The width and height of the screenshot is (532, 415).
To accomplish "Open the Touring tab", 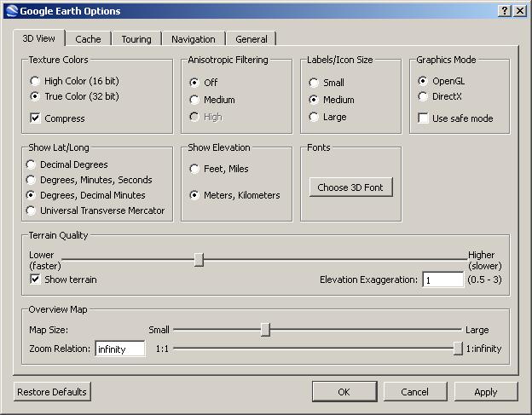I will point(136,39).
